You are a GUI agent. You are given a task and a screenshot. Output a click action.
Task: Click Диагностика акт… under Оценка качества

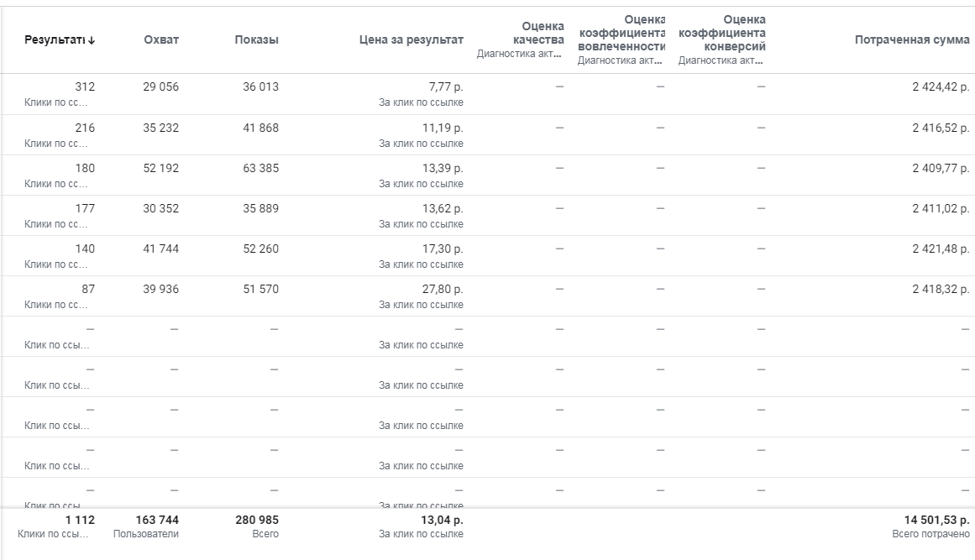click(520, 53)
